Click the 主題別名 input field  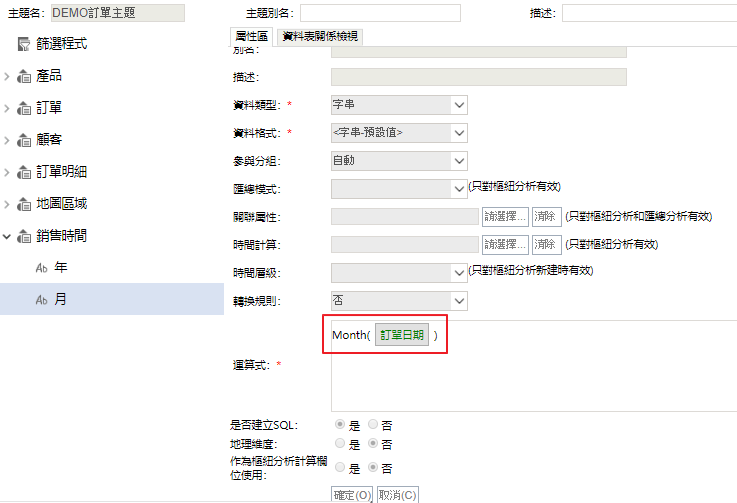(x=366, y=13)
